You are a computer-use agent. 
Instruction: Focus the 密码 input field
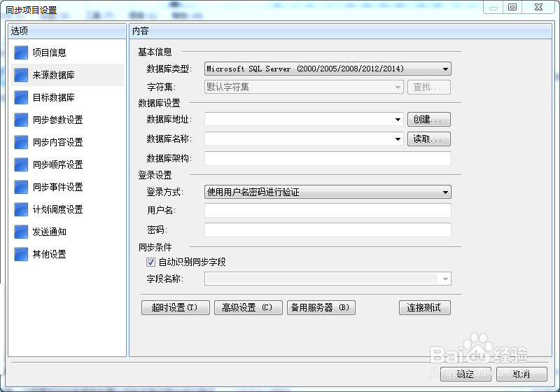pos(328,230)
